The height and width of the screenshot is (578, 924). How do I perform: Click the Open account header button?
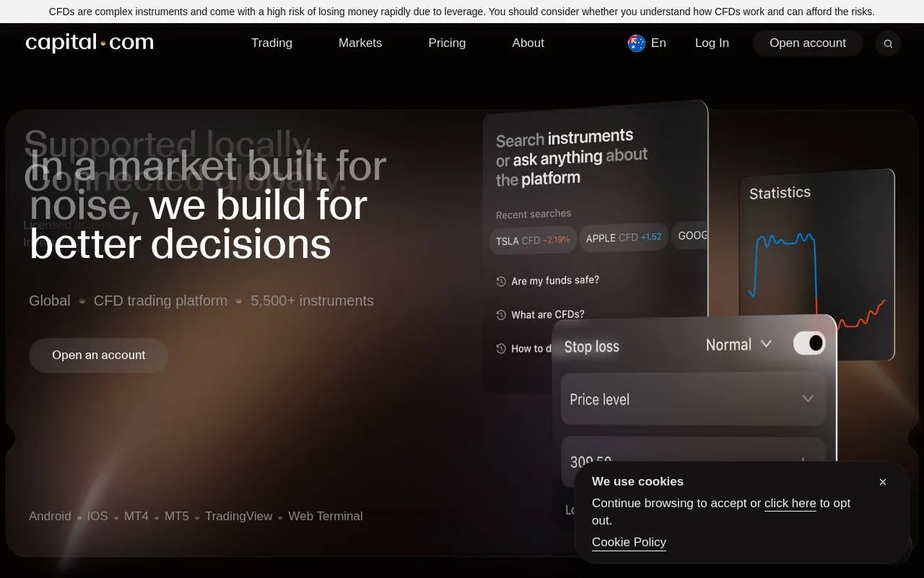coord(808,43)
